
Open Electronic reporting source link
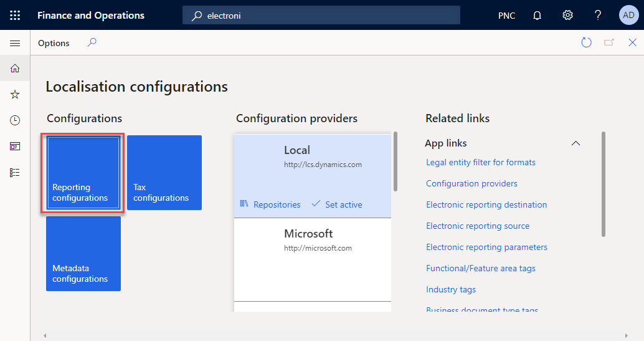pos(478,226)
